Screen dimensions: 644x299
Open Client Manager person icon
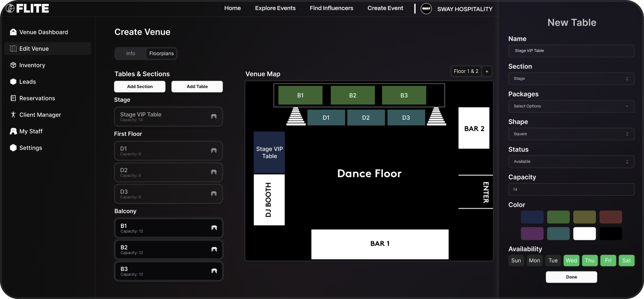[13, 115]
